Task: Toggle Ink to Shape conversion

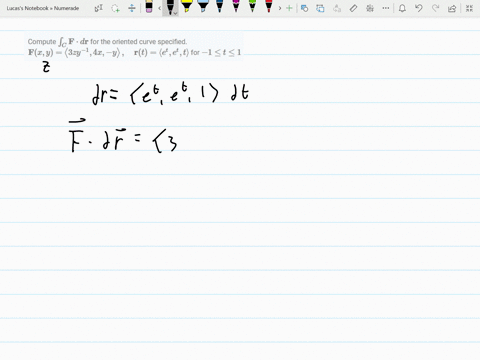Action: pos(320,8)
